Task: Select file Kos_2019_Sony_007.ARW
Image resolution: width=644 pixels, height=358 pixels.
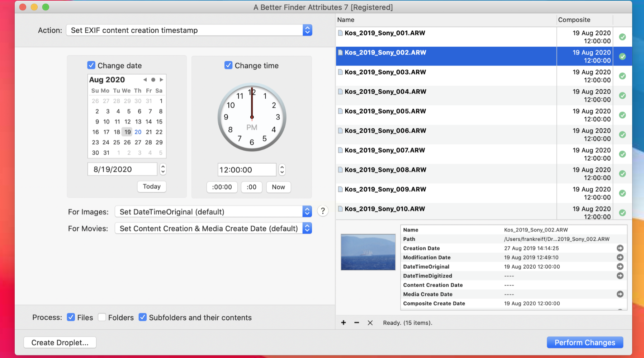Action: 484,154
